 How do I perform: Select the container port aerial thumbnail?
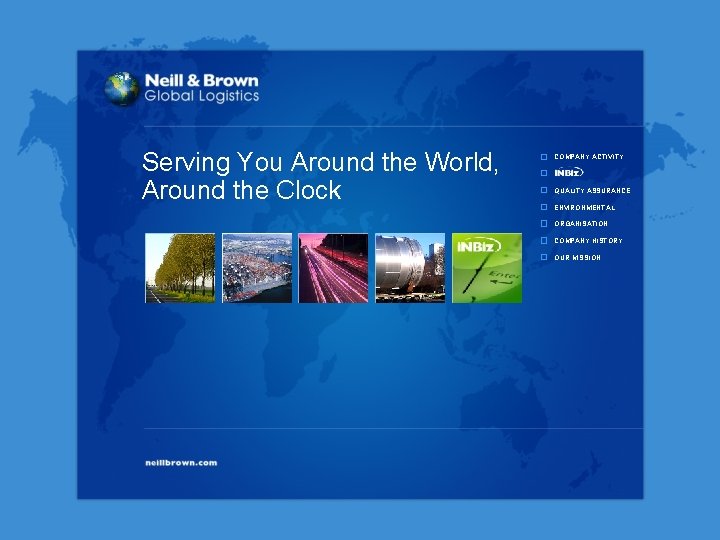(257, 268)
